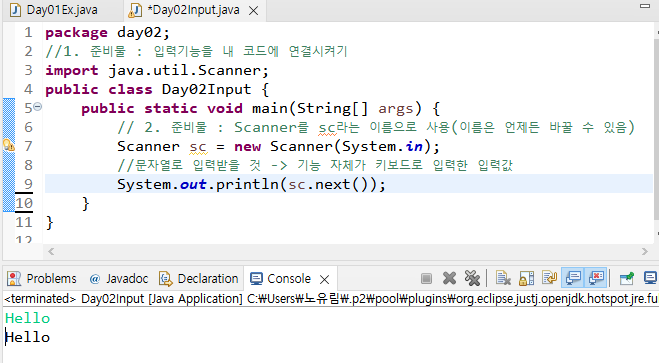This screenshot has width=659, height=363.
Task: Click underlined variable 'sc' on line 7
Action: (x=198, y=147)
